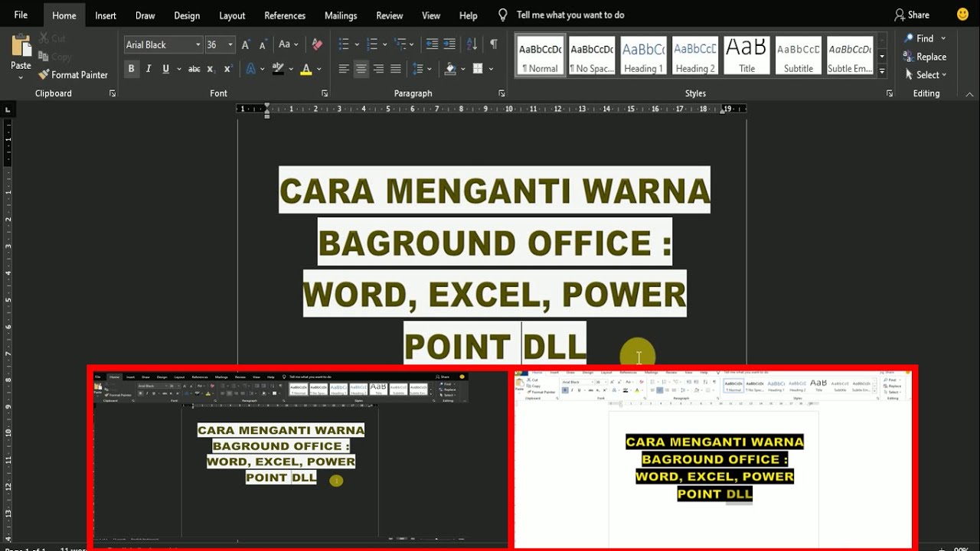Activate the Format Painter brush
Viewport: 980px width, 551px height.
(73, 75)
